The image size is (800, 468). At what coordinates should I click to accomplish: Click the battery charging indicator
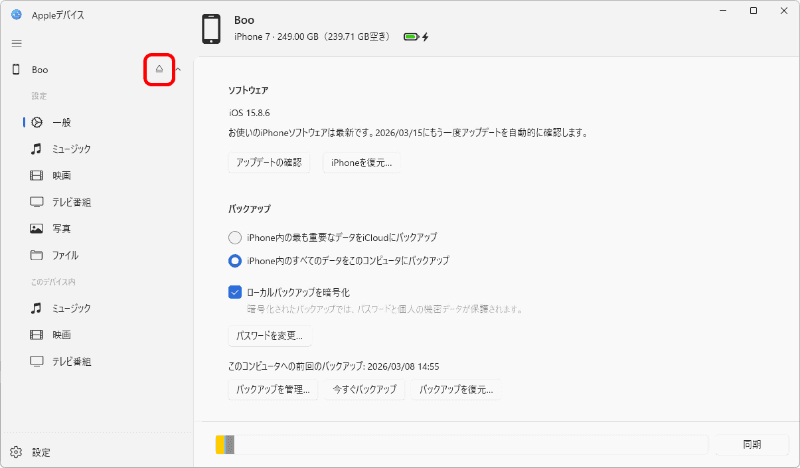coord(416,37)
